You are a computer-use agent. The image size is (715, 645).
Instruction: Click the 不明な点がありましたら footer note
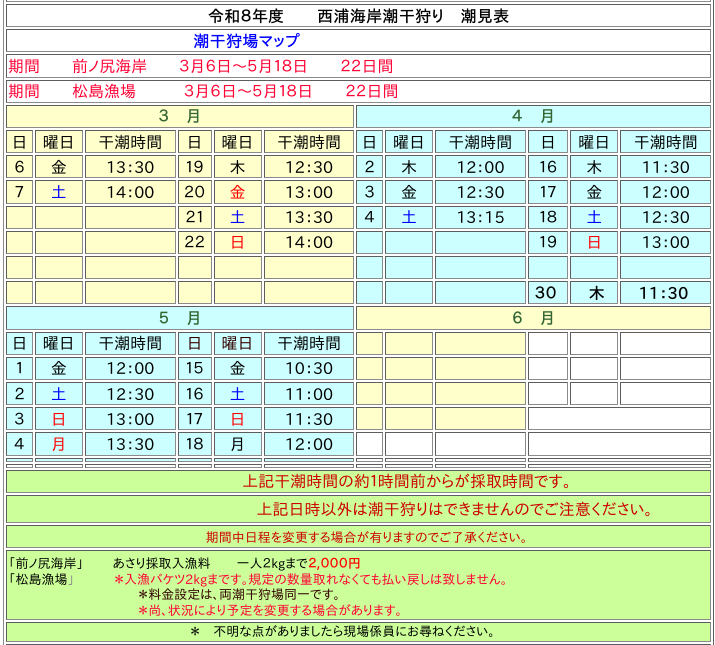point(358,632)
